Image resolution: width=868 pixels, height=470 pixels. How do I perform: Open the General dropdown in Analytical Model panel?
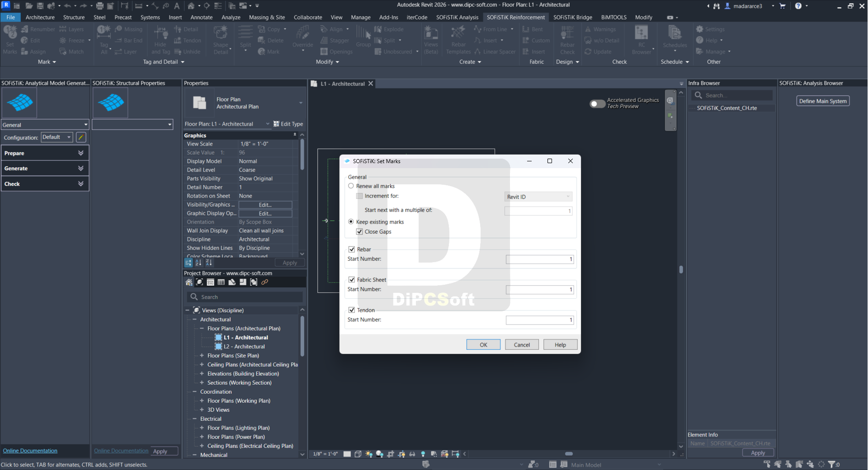click(45, 125)
